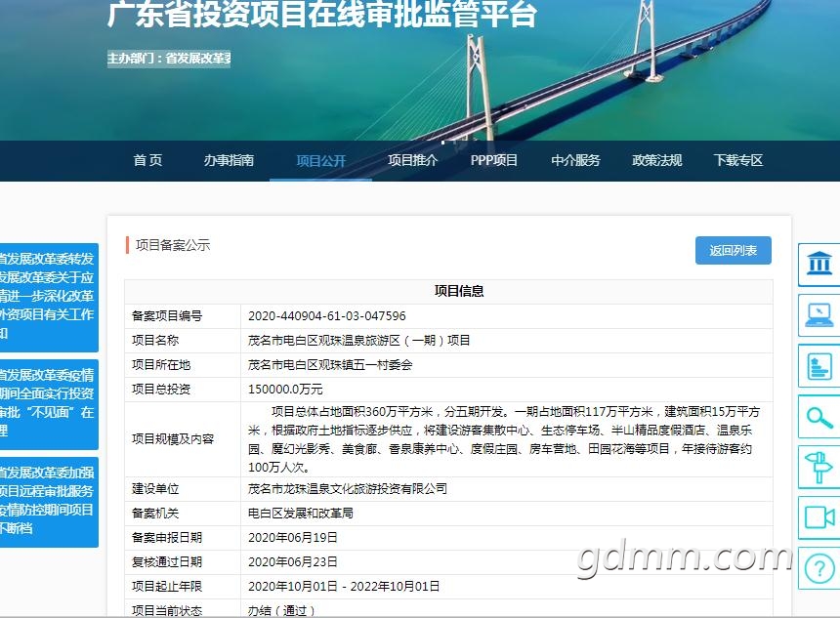
Task: Click the investment value 150000.0万元
Action: (285, 390)
